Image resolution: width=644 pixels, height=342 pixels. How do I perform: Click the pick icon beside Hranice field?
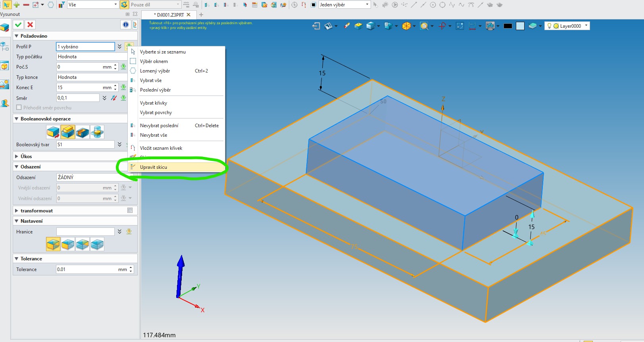[129, 231]
